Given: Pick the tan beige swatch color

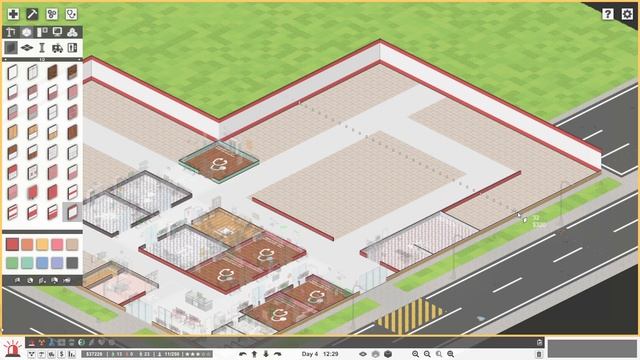Looking at the screenshot, I should 72,244.
